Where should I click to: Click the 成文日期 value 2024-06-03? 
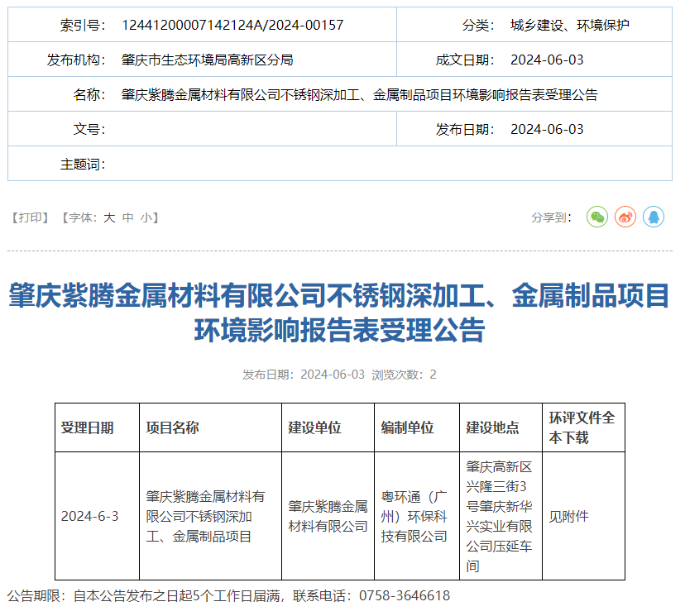click(x=547, y=60)
